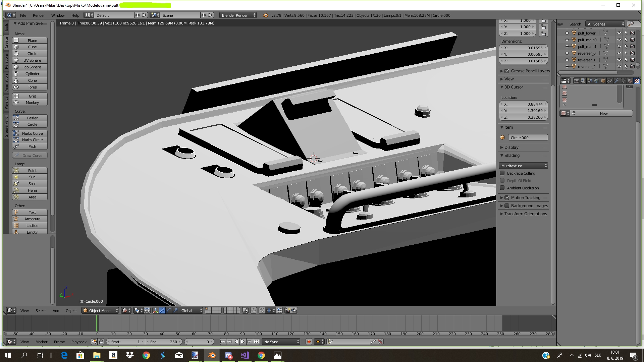
Task: Enable the Backface Culling checkbox
Action: [502, 173]
